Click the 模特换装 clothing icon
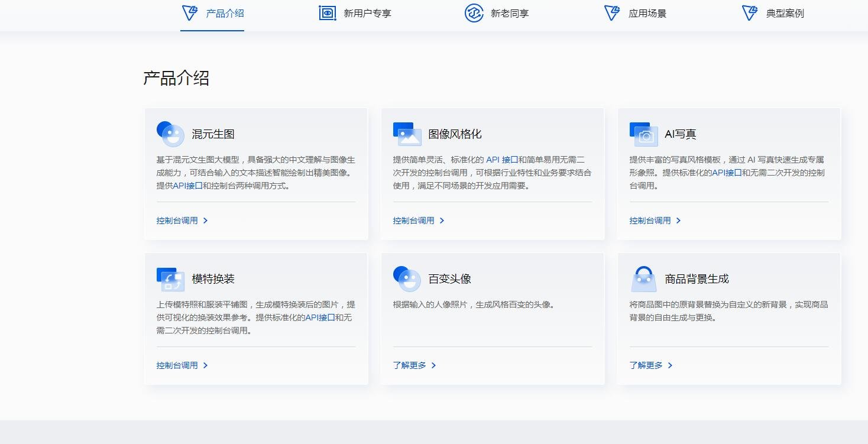868x444 pixels. click(170, 277)
